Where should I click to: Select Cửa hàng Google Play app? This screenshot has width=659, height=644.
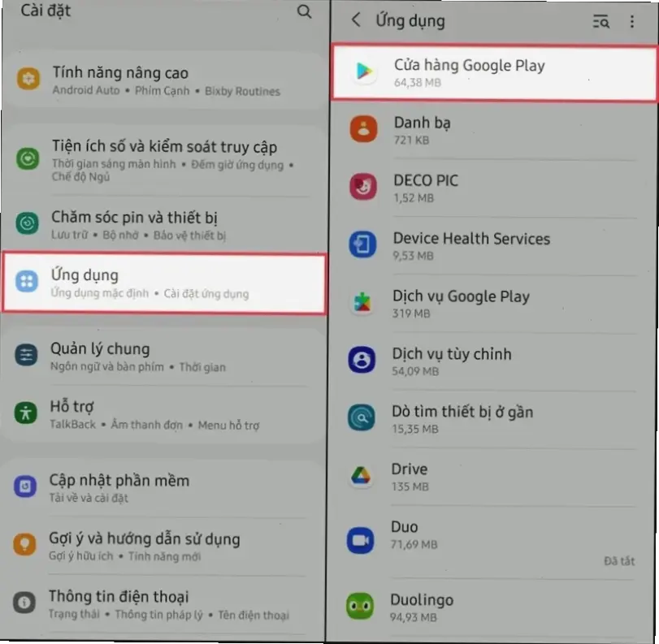(494, 72)
